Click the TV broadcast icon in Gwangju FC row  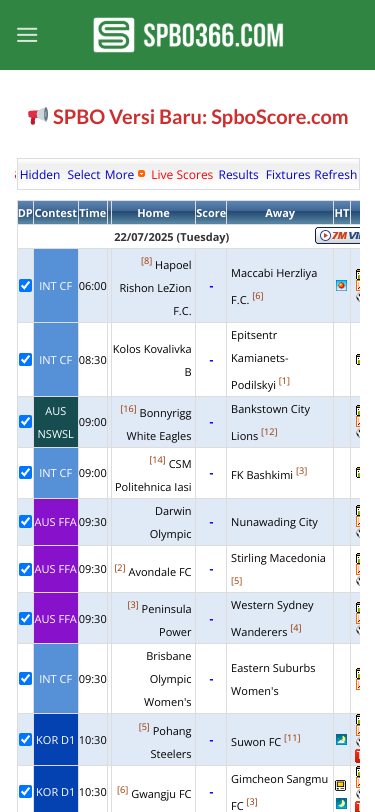(x=341, y=786)
